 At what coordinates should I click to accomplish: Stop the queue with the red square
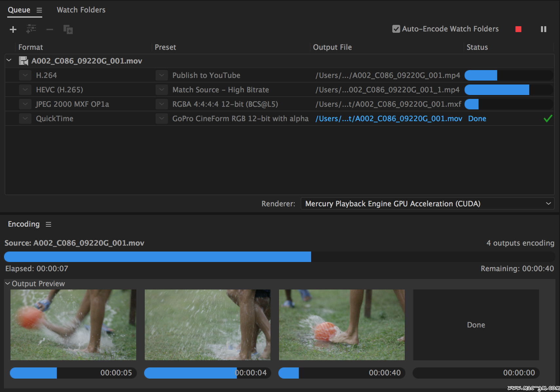518,29
